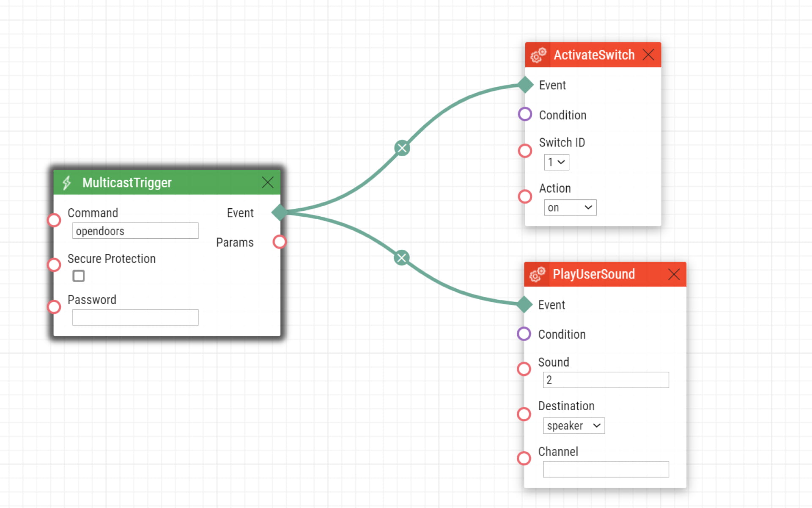Click the Channel label in PlayUserSound
The height and width of the screenshot is (508, 812).
[x=558, y=452]
